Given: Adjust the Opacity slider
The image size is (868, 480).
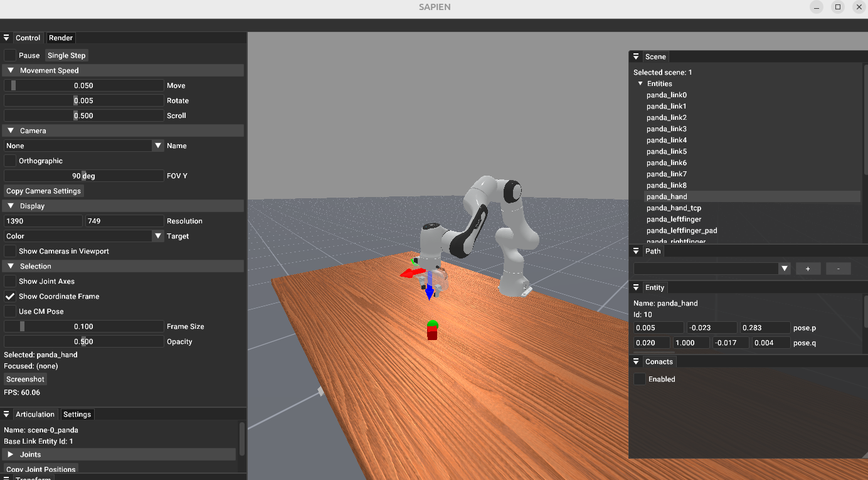Looking at the screenshot, I should (x=83, y=341).
